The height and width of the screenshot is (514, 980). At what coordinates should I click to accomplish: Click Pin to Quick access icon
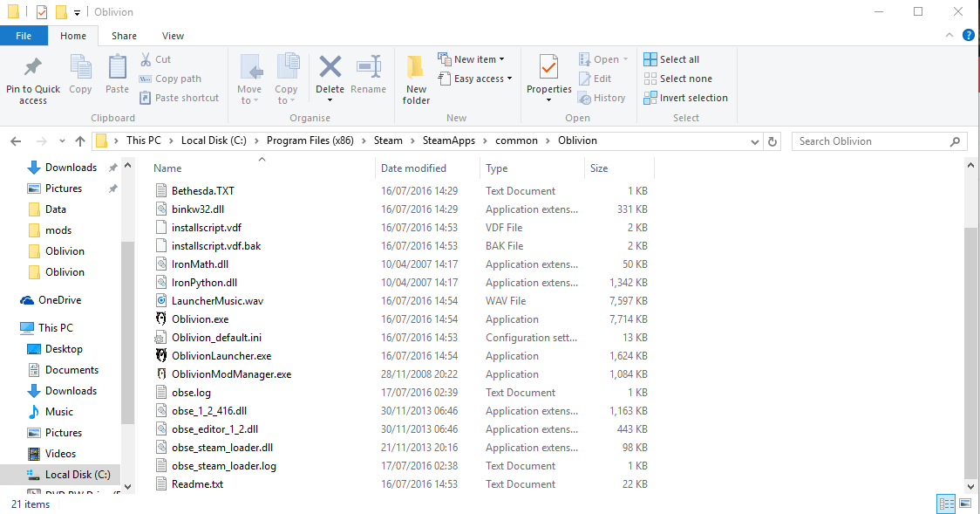[32, 66]
